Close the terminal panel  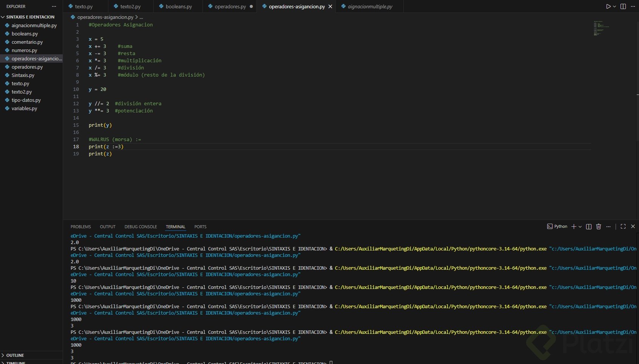(x=633, y=226)
